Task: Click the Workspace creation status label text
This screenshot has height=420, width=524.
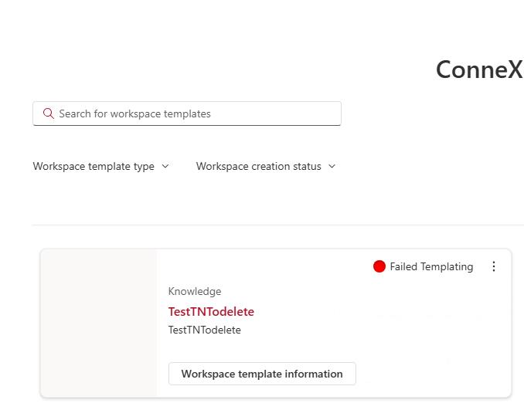Action: coord(258,166)
